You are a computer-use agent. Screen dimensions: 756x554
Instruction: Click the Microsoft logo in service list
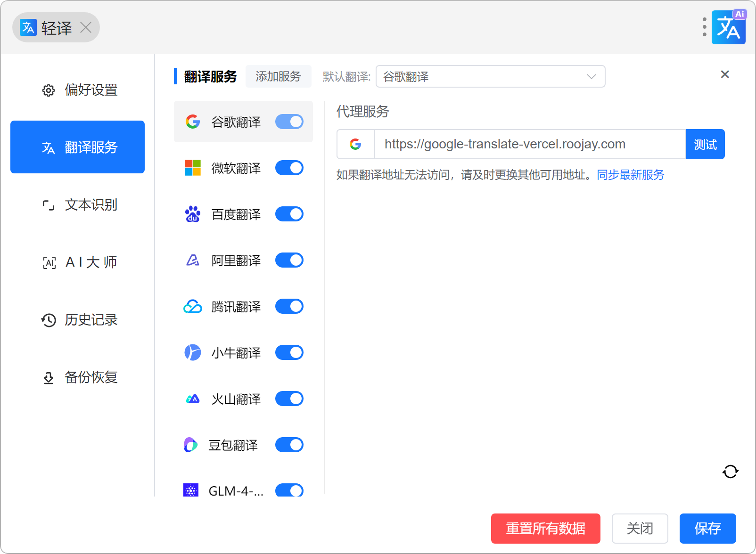192,168
